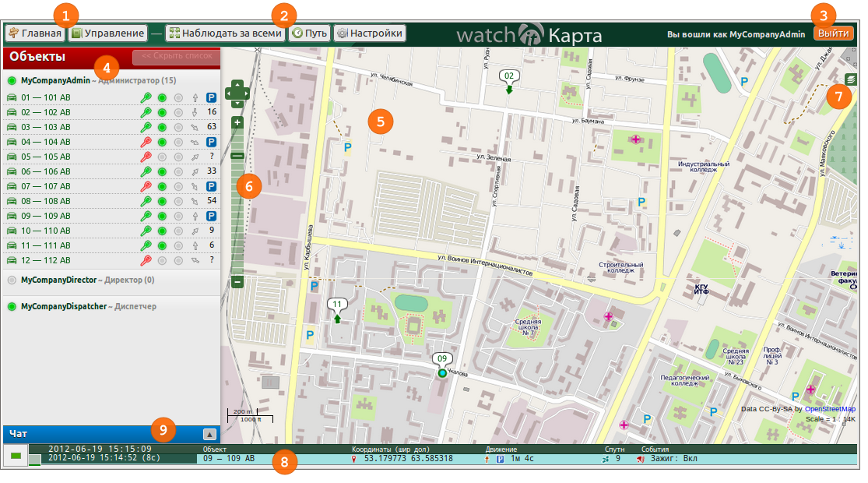This screenshot has width=868, height=483.
Task: Pan the map right with the navigation arrow
Action: click(246, 93)
